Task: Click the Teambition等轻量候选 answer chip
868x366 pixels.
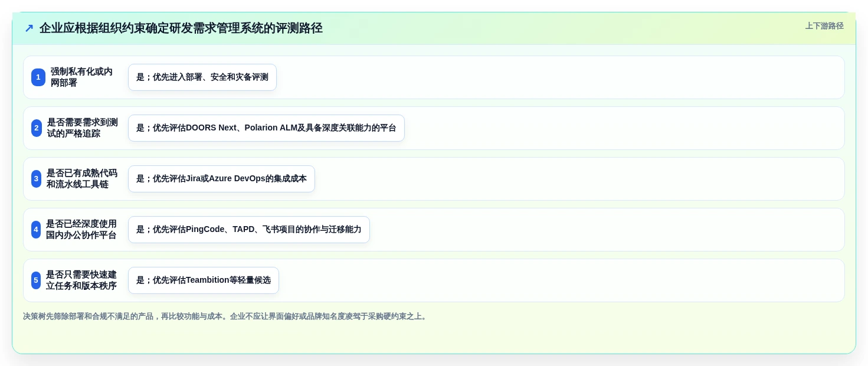Action: coord(204,280)
